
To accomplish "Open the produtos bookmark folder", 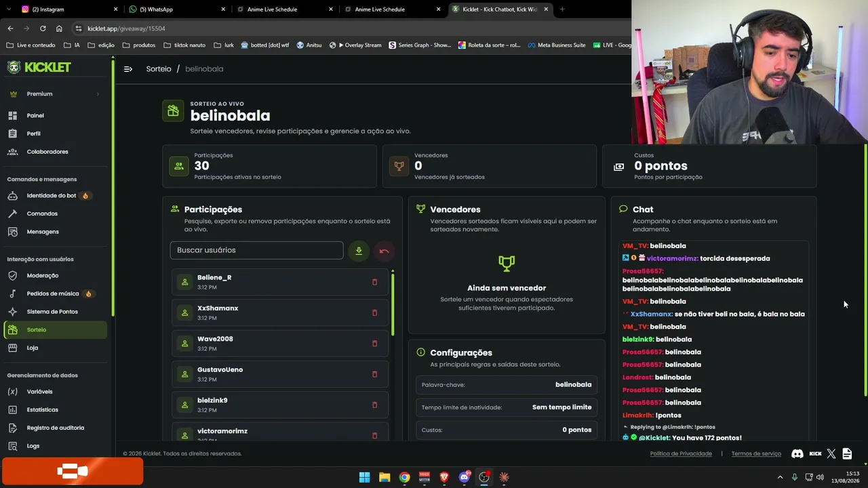I will 139,45.
